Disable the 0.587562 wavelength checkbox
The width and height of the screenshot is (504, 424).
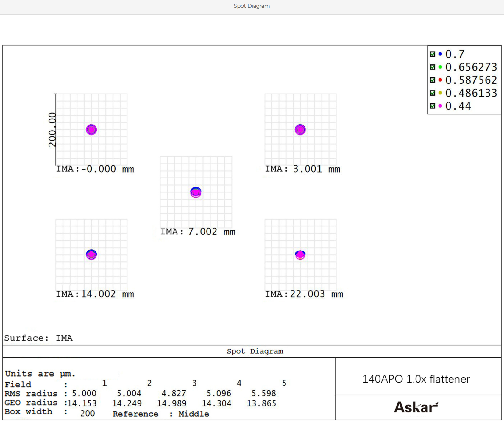(x=433, y=80)
